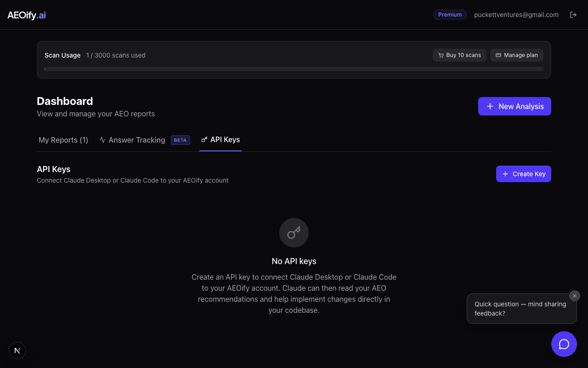Screen dimensions: 588x368
Task: Click the waveform icon next to Answer Tracking
Action: 102,140
